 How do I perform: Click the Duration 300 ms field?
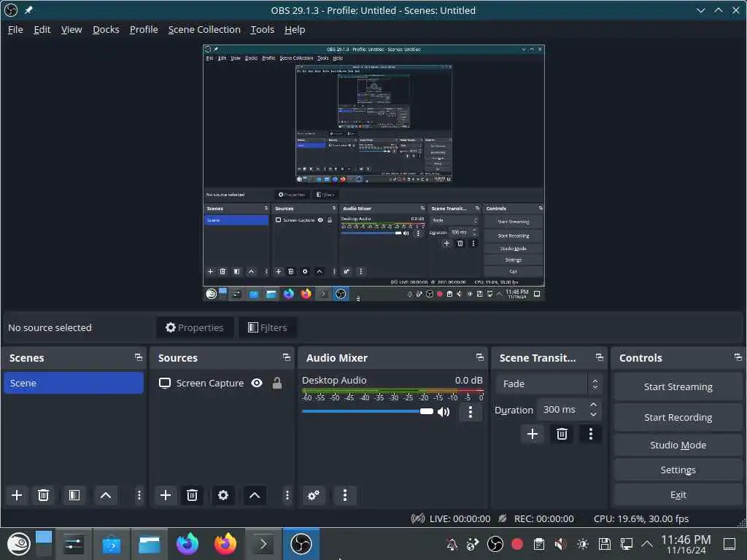coord(569,410)
